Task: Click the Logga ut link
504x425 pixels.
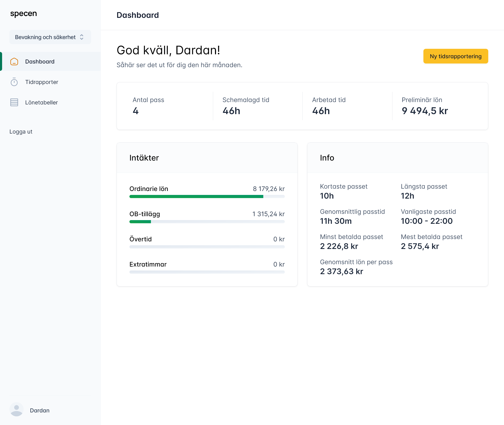Action: (21, 132)
